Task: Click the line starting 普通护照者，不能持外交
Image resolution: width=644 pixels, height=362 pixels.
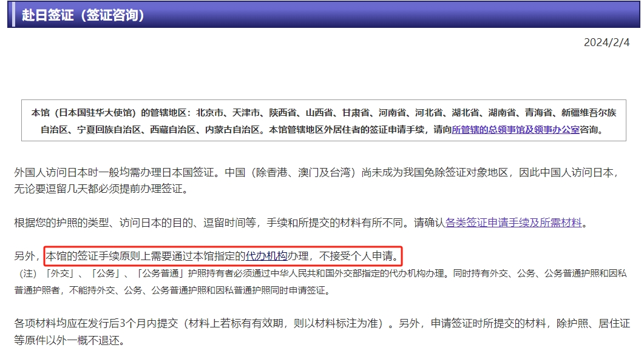Action: (x=172, y=290)
